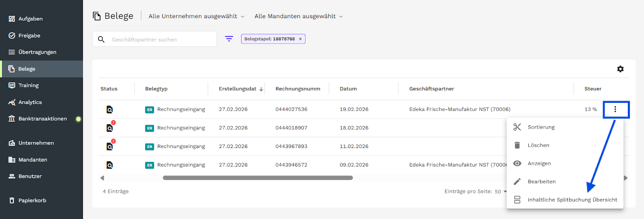Select Anzeigen eye option in context menu
The image size is (644, 219).
click(539, 163)
